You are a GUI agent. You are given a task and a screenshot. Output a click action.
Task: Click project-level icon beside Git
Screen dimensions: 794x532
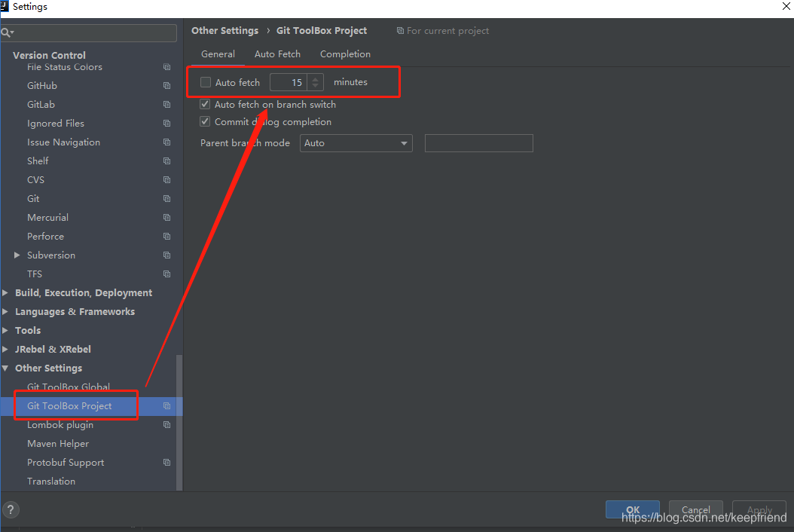[166, 199]
